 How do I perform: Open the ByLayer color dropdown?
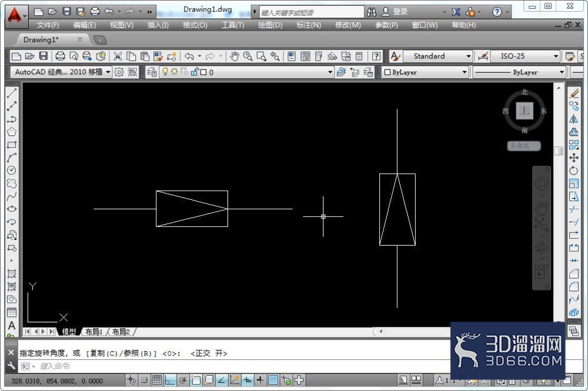425,72
